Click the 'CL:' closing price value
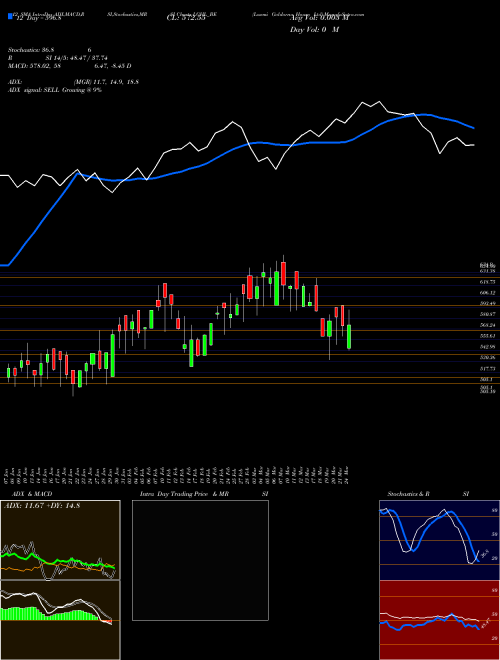Image resolution: width=500 pixels, height=660 pixels. (x=186, y=19)
